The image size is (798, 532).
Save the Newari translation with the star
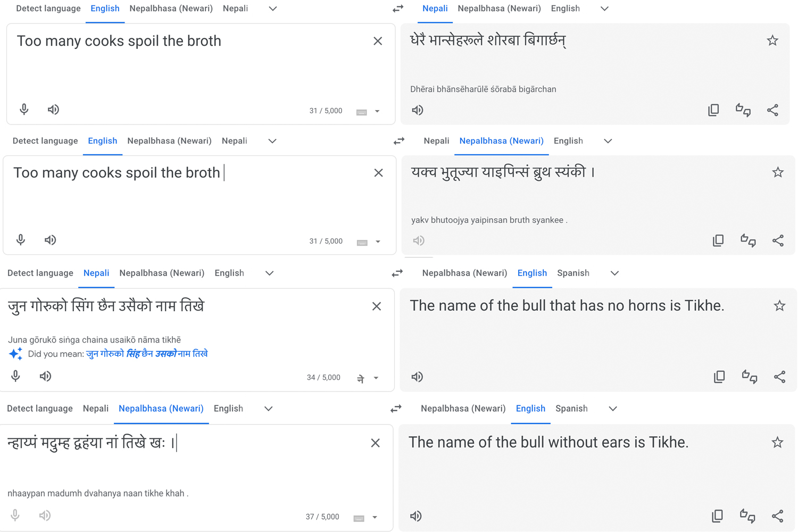(x=778, y=172)
